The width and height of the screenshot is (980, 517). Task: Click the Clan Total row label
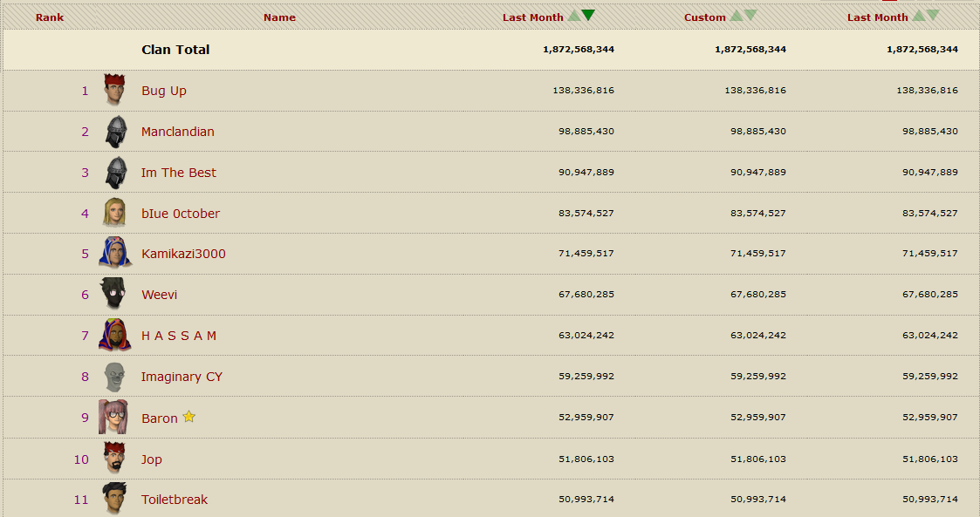pyautogui.click(x=175, y=50)
